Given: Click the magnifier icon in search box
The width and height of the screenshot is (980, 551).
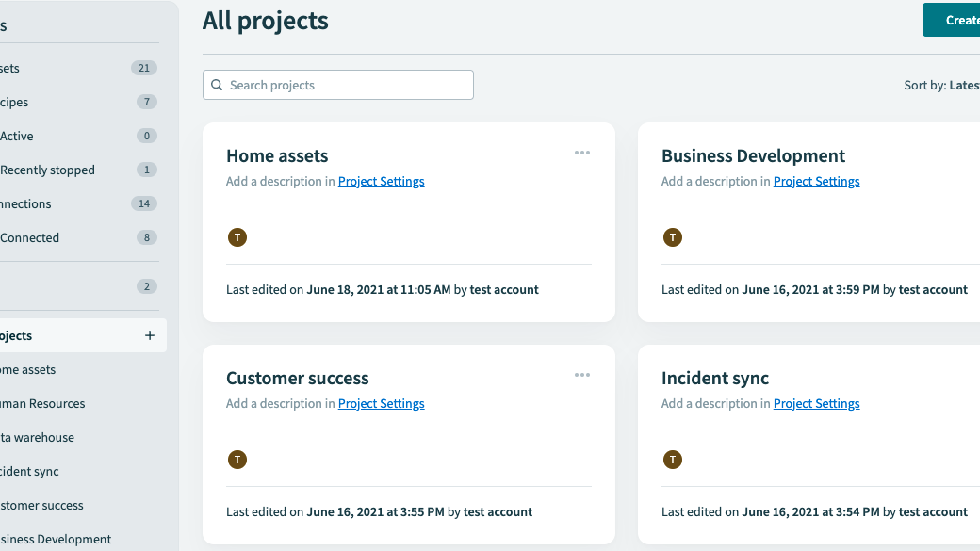Looking at the screenshot, I should click(x=218, y=85).
